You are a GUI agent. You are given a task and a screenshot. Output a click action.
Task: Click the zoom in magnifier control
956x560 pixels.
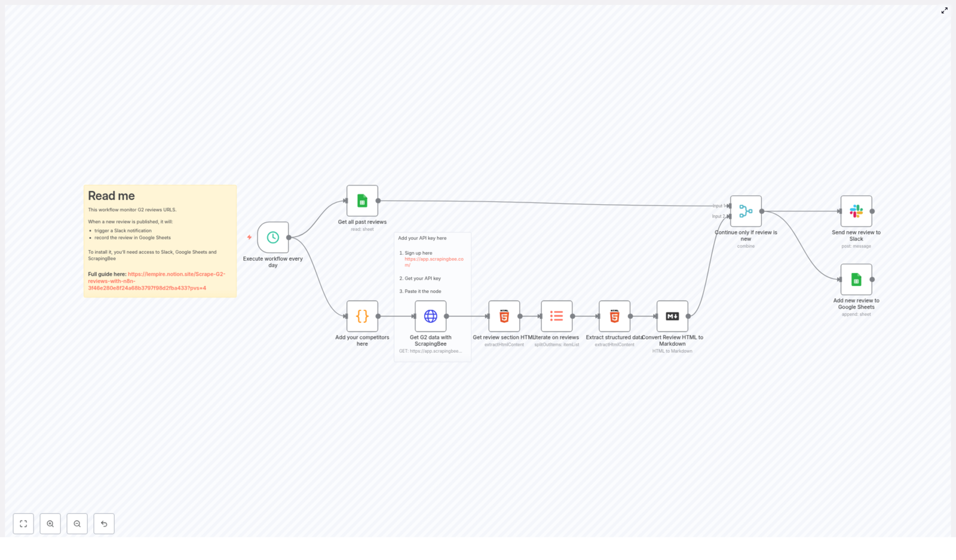pos(50,524)
